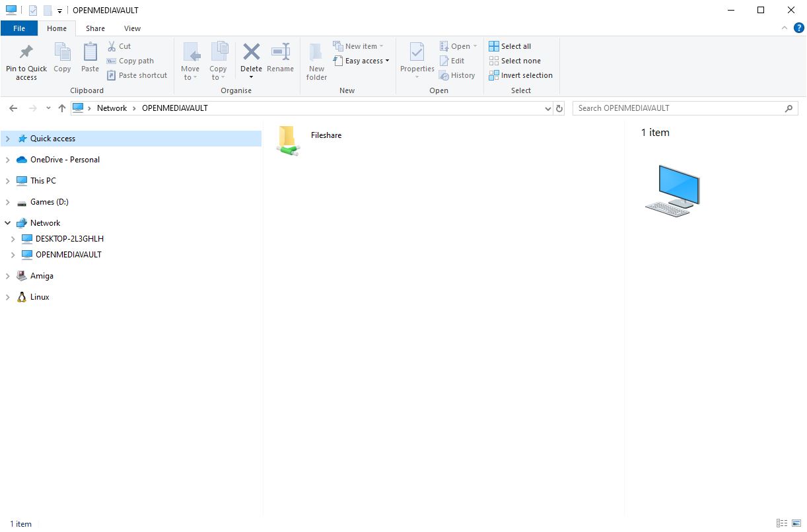Open the recent locations dropdown arrow

48,108
